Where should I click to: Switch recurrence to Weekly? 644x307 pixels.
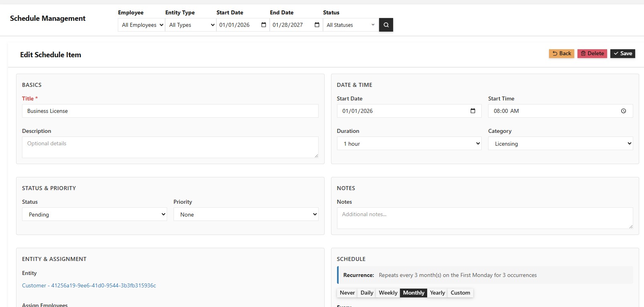[388, 293]
